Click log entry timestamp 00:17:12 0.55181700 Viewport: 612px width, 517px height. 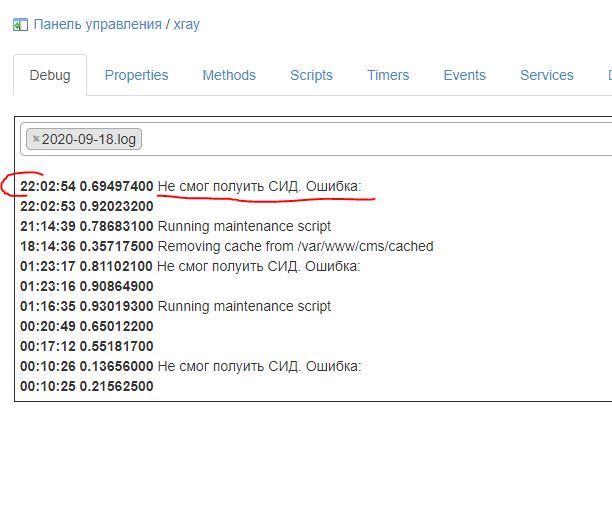coord(87,346)
